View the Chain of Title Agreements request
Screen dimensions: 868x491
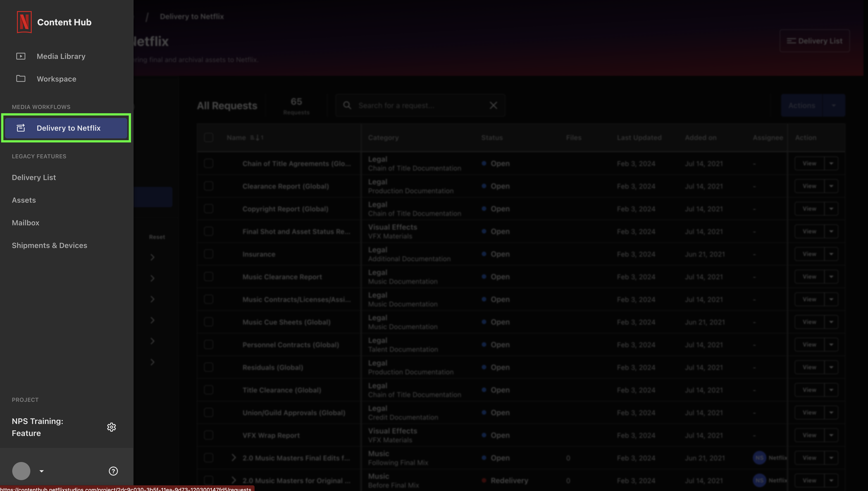coord(809,164)
